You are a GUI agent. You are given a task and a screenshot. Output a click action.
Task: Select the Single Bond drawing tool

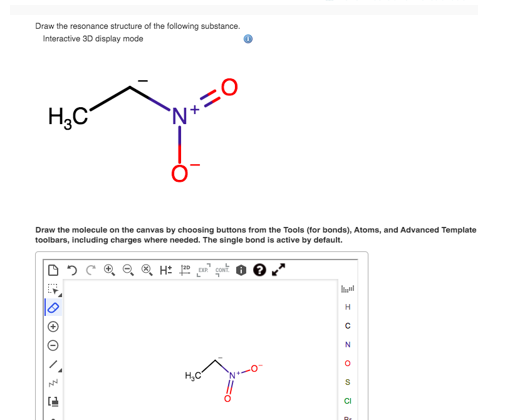(x=53, y=364)
